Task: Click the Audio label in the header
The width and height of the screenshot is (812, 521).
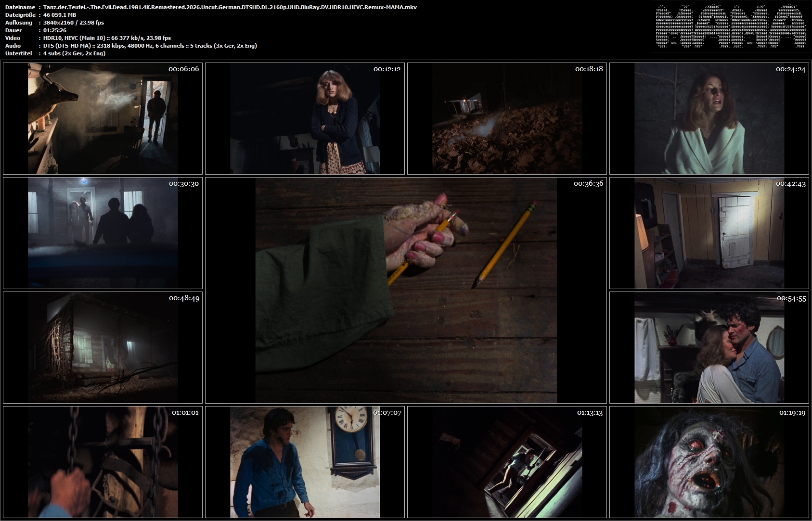Action: [x=13, y=46]
